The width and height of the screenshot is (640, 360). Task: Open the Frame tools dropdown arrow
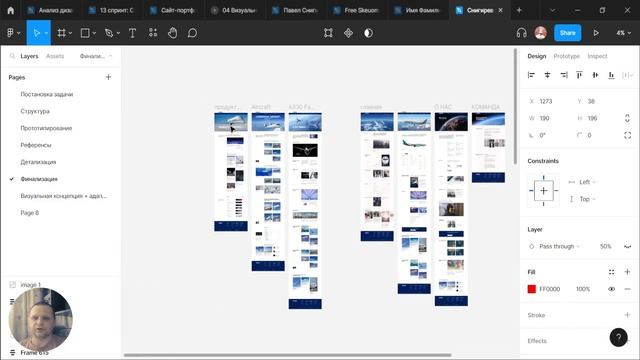[71, 33]
